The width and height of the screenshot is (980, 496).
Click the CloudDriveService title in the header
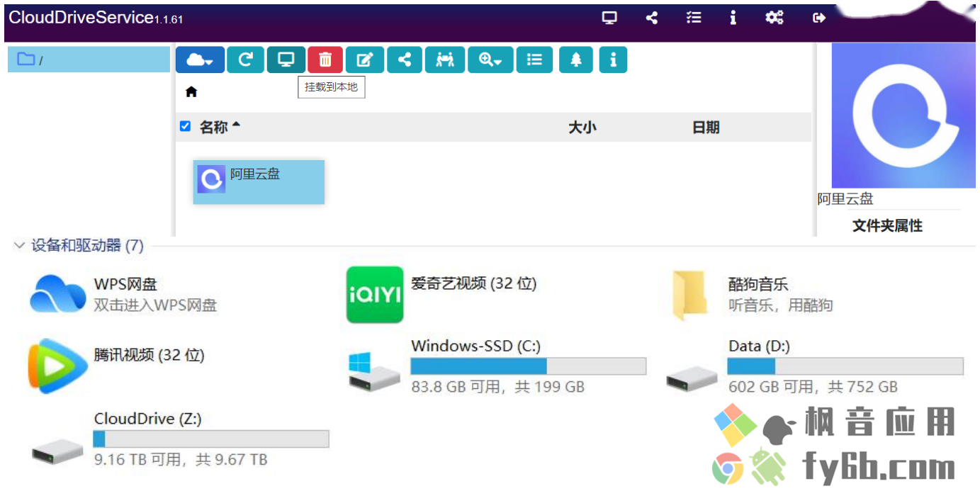click(x=96, y=18)
